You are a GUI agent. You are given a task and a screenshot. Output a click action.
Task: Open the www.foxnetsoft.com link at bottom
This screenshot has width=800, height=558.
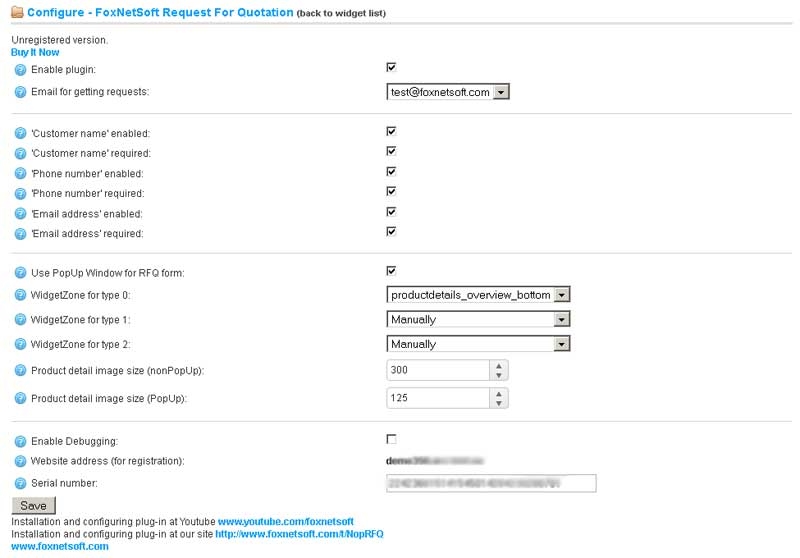60,546
